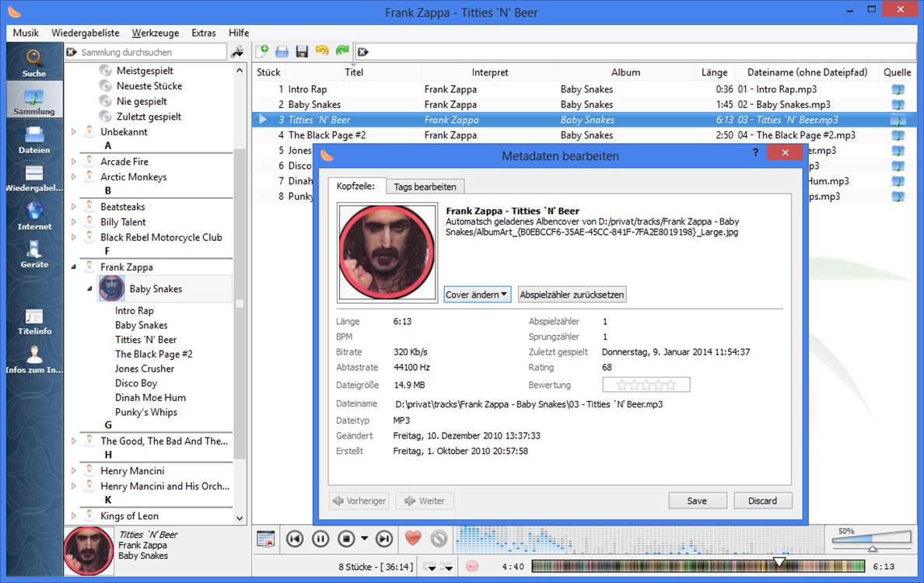Show the Titelinfo sidebar panel
The height and width of the screenshot is (583, 924).
pyautogui.click(x=33, y=321)
